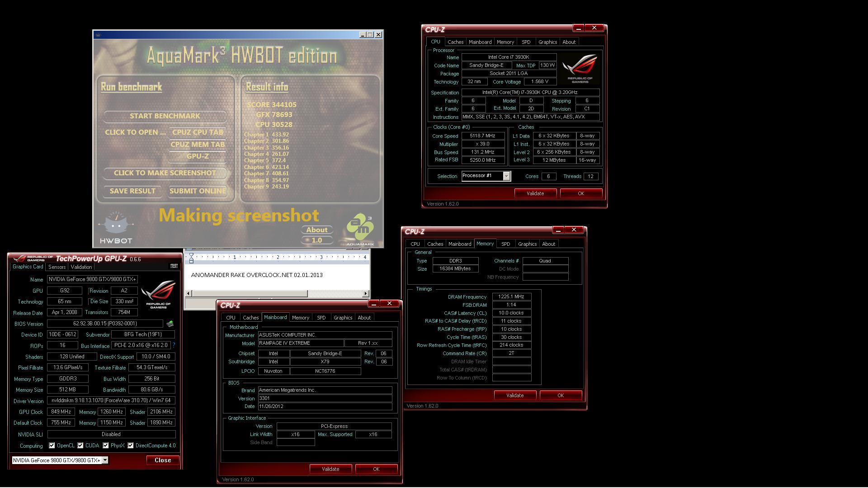Minimize the CPU-Z Memory window
Viewport: 868px width, 488px height.
(x=558, y=230)
